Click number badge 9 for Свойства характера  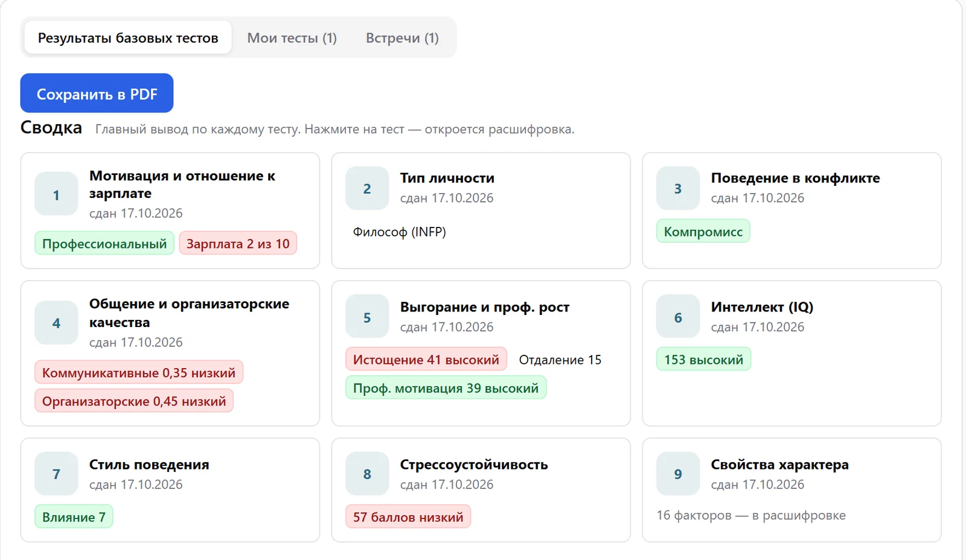[678, 474]
